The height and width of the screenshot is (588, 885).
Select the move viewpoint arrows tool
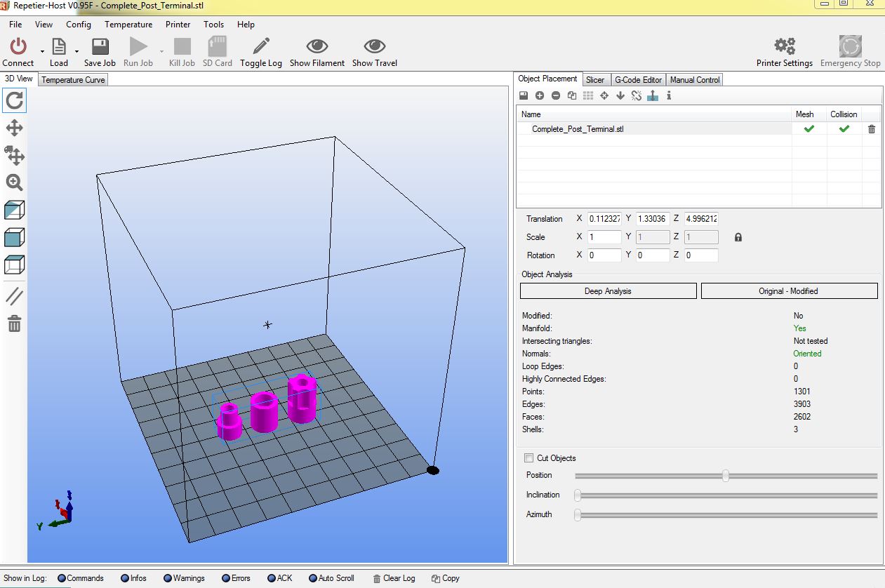click(15, 128)
